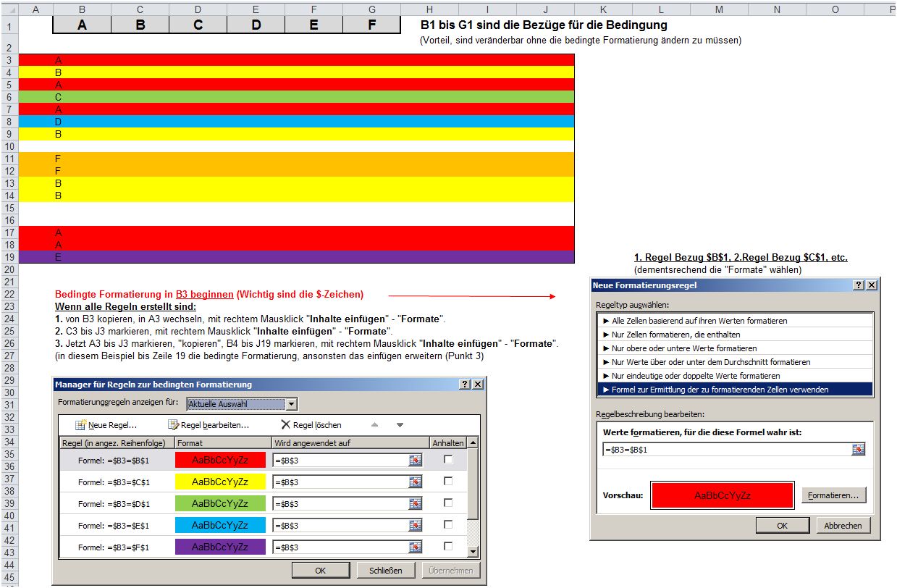Click range selector icon for rule =$B3=$C$1

[x=415, y=482]
